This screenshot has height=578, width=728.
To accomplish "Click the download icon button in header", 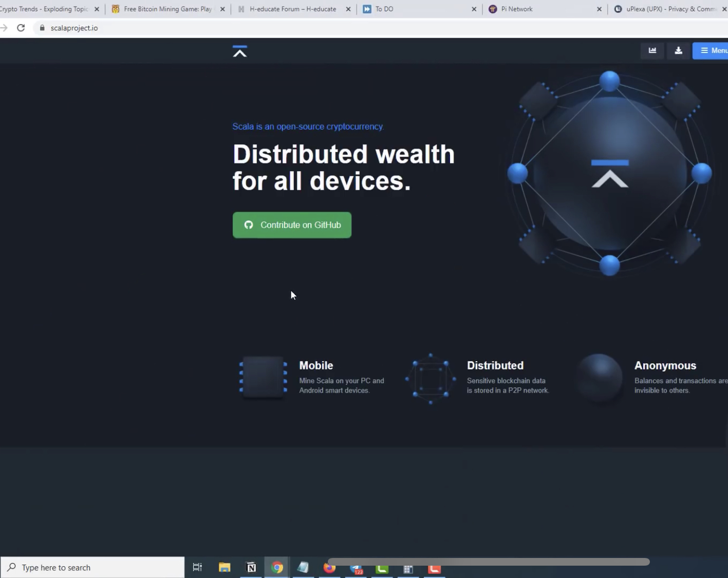I will click(x=678, y=50).
